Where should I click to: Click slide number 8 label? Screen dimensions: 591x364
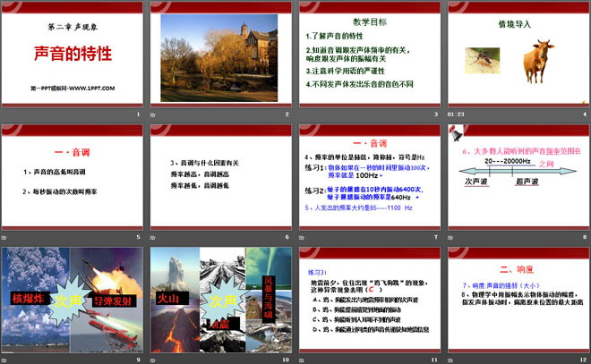[x=585, y=237]
